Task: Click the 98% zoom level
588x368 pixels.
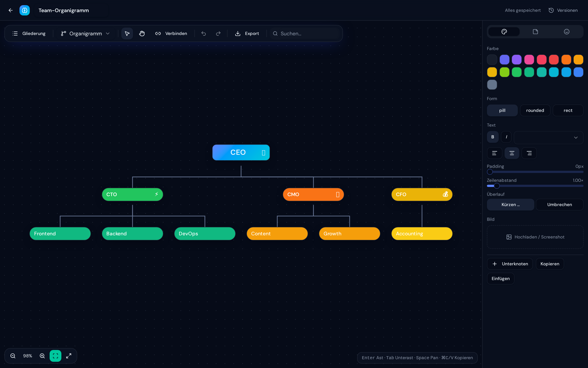Action: pyautogui.click(x=27, y=356)
